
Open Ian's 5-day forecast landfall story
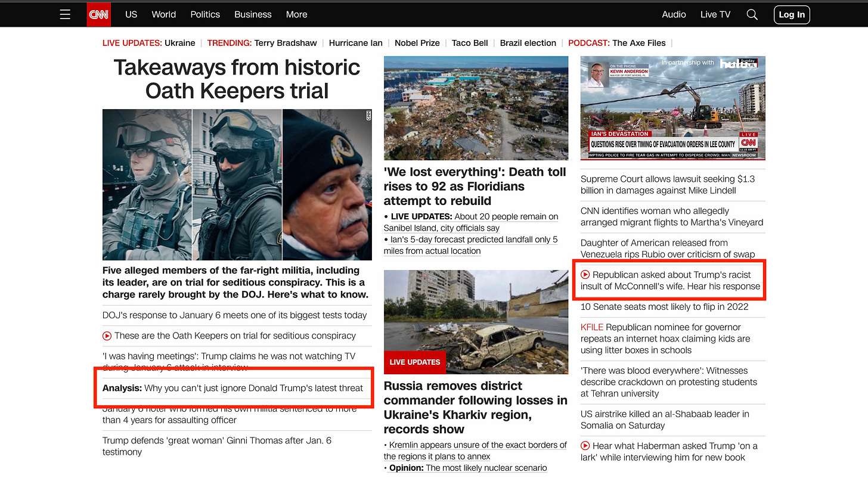[x=471, y=245]
